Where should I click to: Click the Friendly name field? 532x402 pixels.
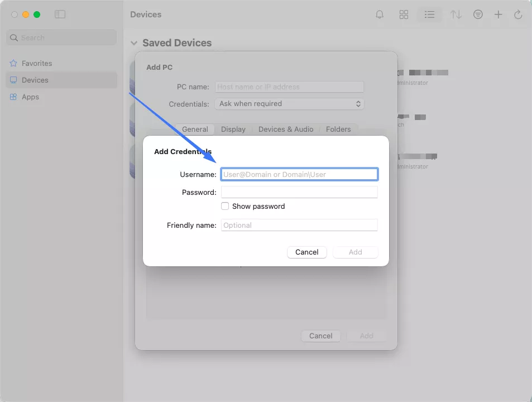pyautogui.click(x=299, y=225)
